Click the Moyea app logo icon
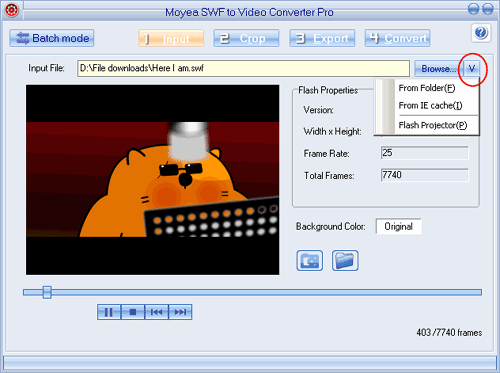The height and width of the screenshot is (373, 500). coord(11,10)
